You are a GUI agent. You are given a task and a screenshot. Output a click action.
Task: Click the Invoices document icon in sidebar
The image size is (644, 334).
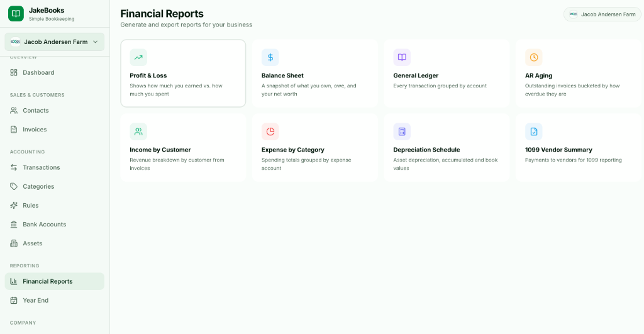14,130
